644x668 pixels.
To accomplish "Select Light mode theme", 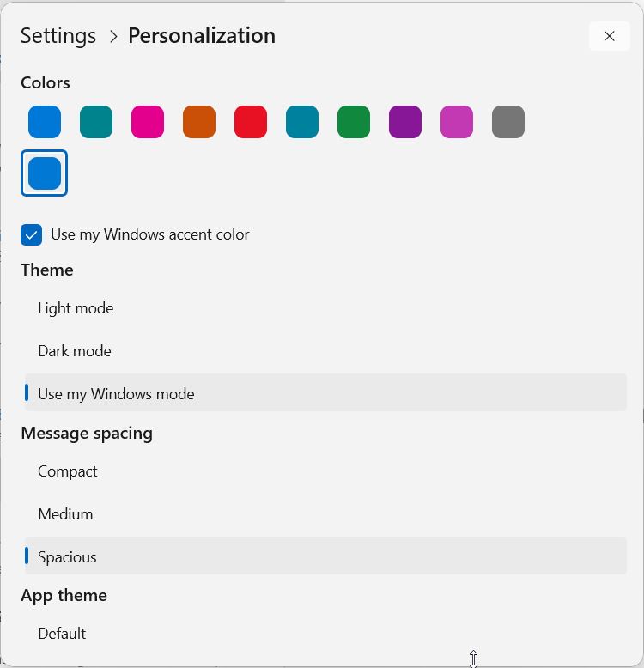I will point(76,308).
